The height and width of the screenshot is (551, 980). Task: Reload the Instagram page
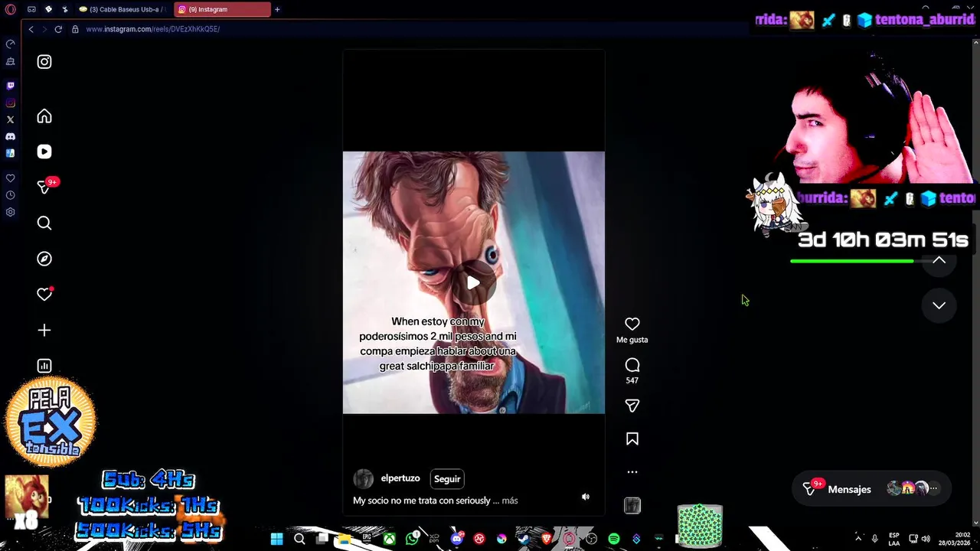click(58, 29)
